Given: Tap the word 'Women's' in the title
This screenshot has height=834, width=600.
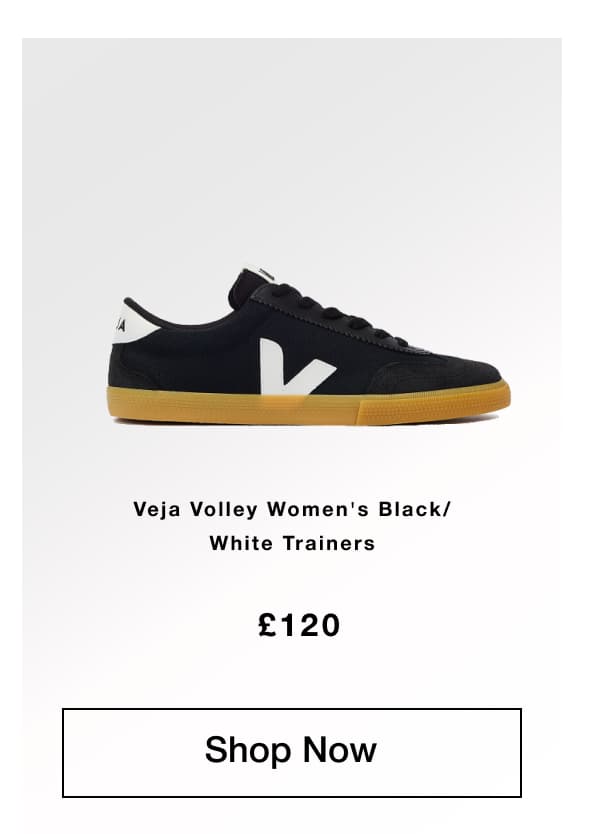Looking at the screenshot, I should tap(318, 510).
